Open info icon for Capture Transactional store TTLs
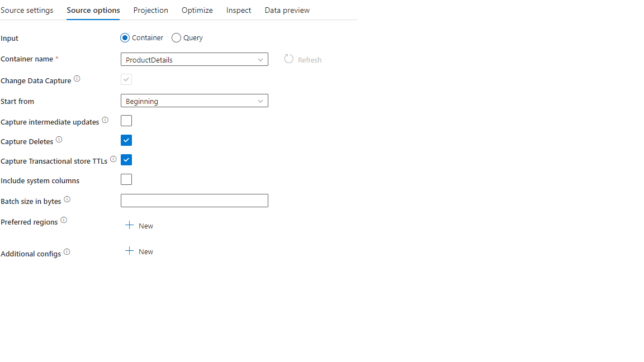Viewport: 644px width, 362px height. pyautogui.click(x=113, y=159)
